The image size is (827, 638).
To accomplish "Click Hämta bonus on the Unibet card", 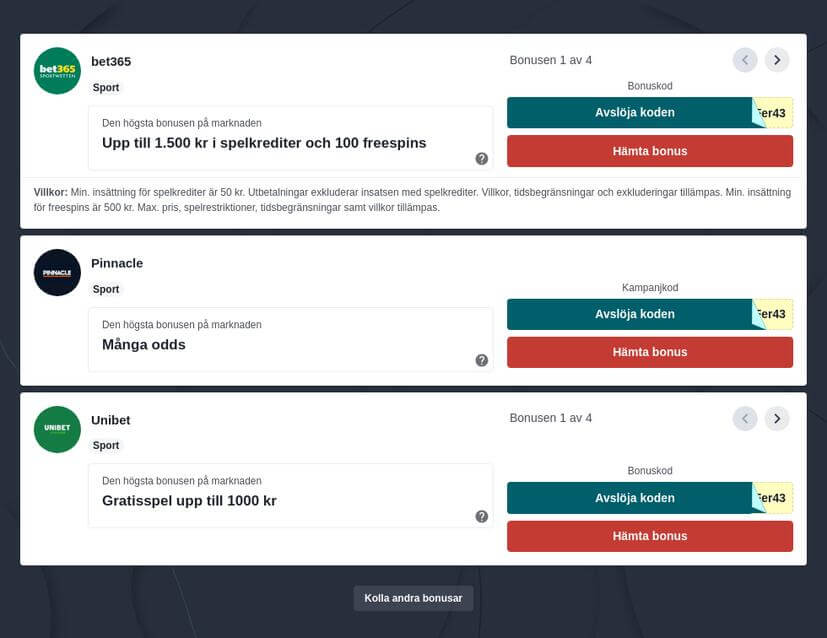I will point(650,535).
